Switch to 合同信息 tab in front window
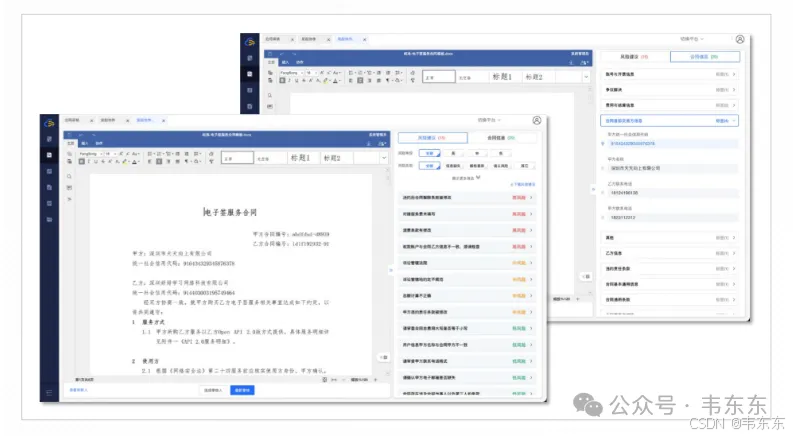The image size is (793, 437). pos(502,138)
